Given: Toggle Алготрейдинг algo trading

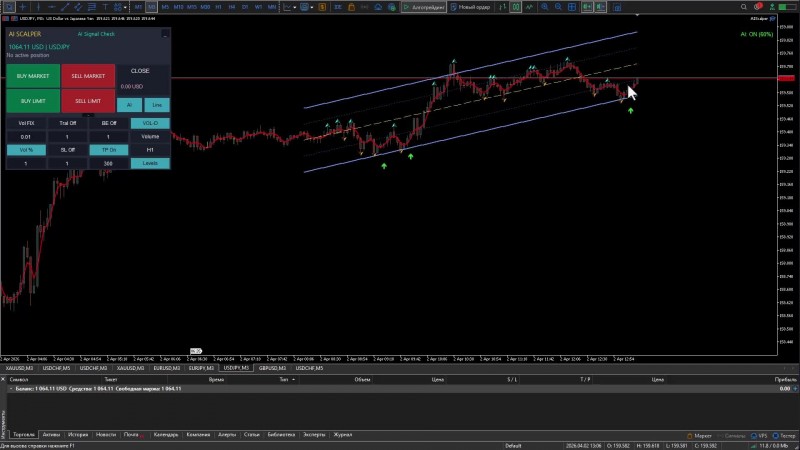Looking at the screenshot, I should 423,7.
